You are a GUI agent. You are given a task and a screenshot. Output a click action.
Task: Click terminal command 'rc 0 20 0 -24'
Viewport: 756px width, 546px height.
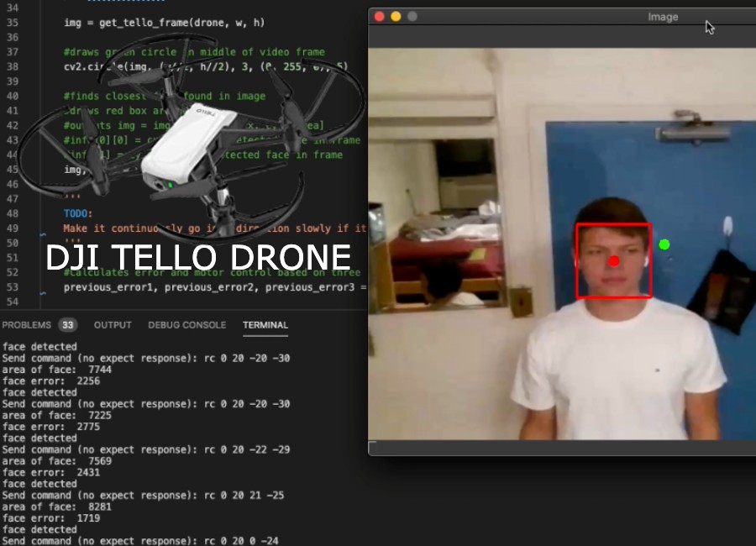(x=241, y=541)
